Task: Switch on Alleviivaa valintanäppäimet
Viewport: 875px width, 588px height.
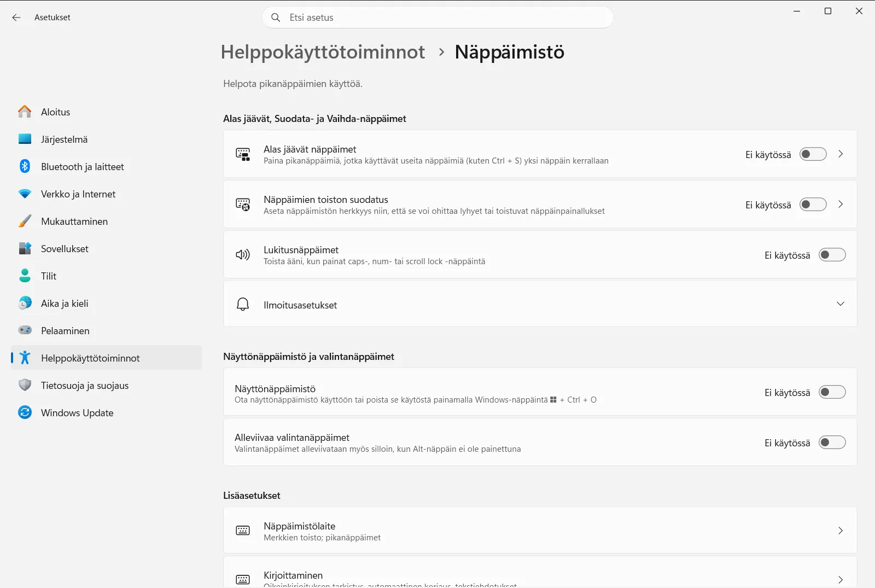Action: pyautogui.click(x=832, y=443)
